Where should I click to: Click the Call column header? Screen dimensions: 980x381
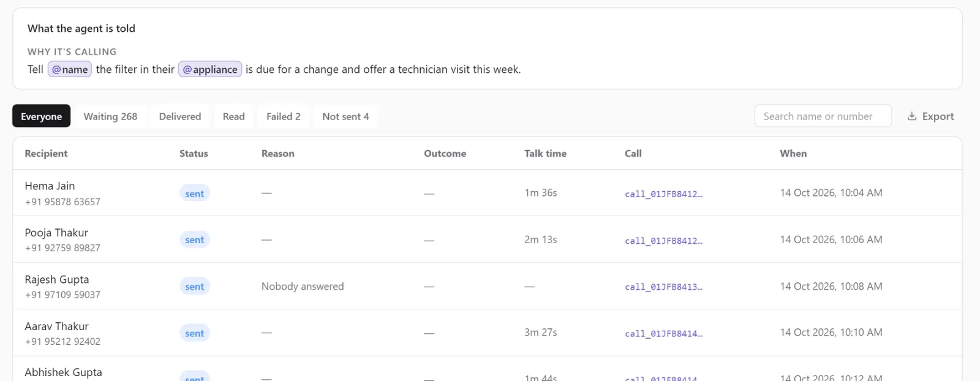point(633,153)
